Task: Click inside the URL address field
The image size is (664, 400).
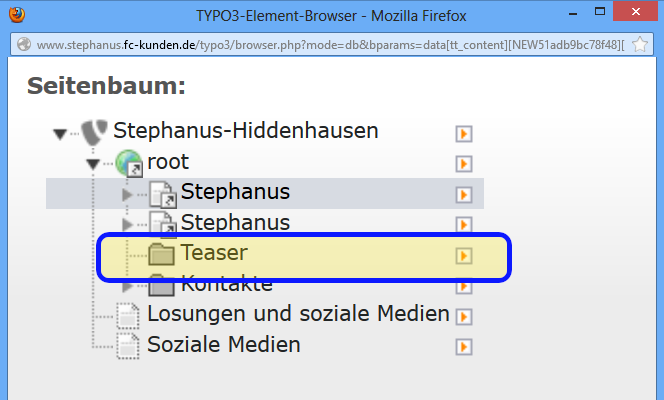Action: click(x=330, y=44)
